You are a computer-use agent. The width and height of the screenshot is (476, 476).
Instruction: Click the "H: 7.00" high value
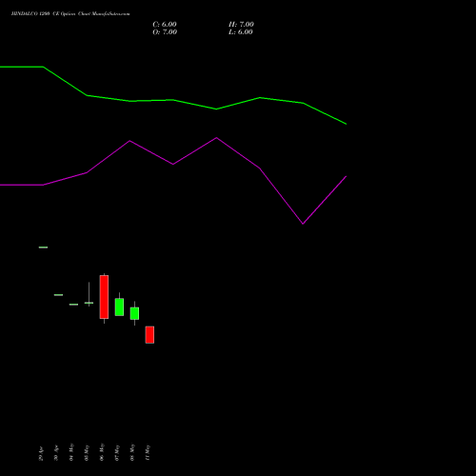pos(241,25)
